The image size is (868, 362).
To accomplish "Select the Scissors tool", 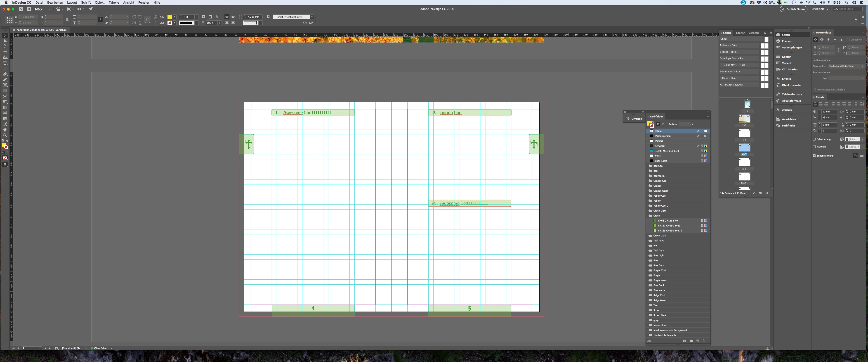I will pos(5,96).
